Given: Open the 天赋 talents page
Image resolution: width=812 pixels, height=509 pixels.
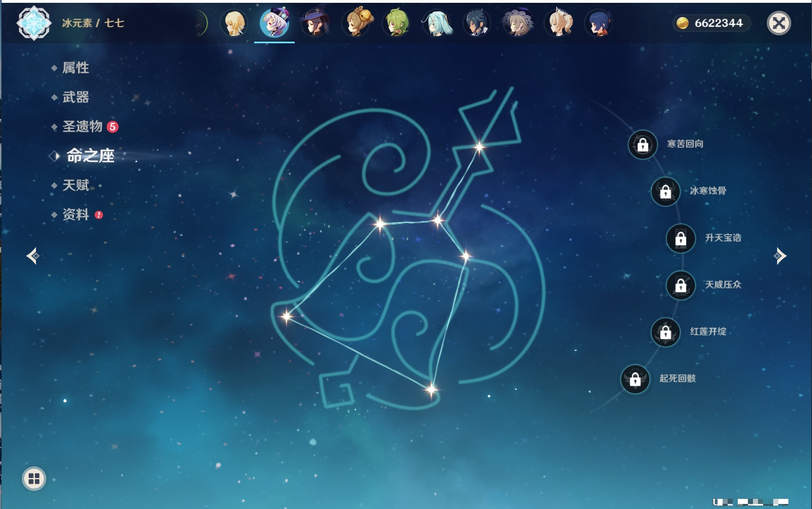Looking at the screenshot, I should [x=75, y=185].
